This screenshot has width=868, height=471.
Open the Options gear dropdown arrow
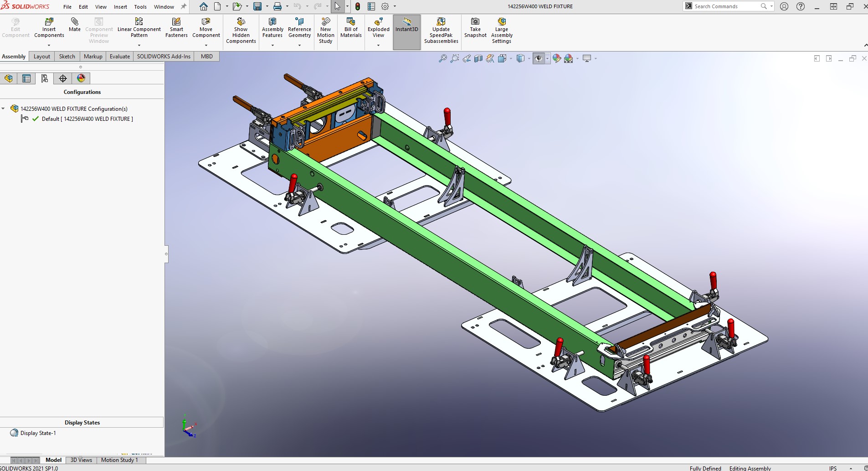(395, 6)
